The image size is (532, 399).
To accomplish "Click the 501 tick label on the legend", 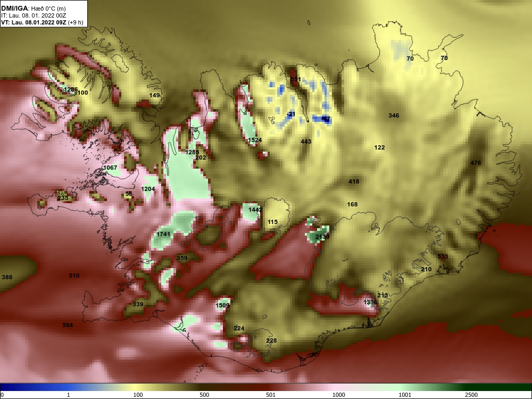I will coord(270,395).
